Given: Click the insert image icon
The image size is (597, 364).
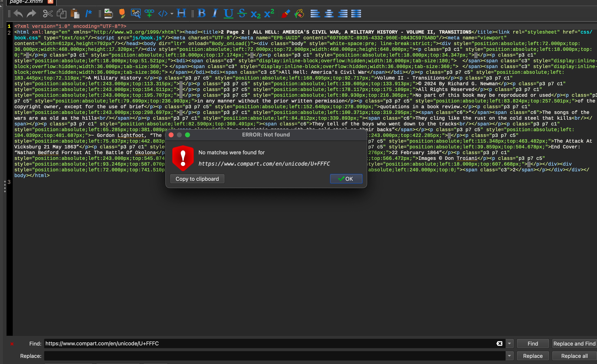Looking at the screenshot, I should [136, 14].
